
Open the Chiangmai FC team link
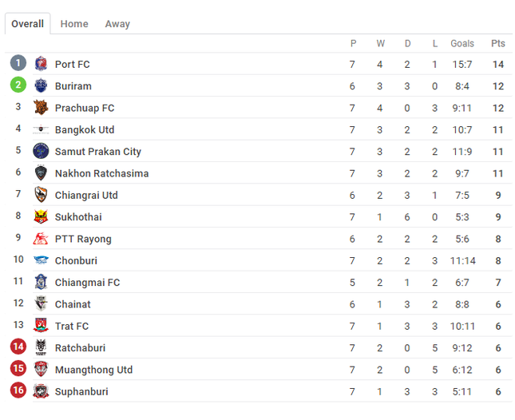(87, 283)
